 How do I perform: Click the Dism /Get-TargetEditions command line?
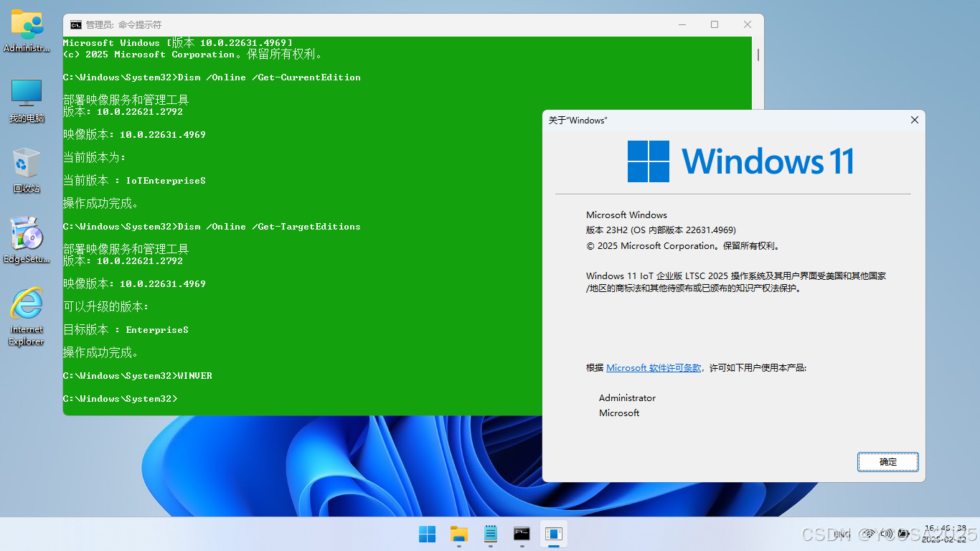[212, 227]
